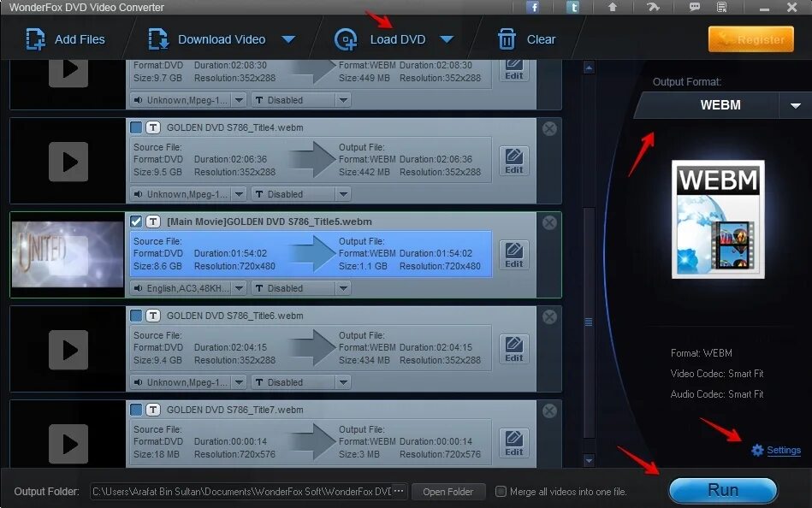Open Edit for Title4.webm
812x508 pixels.
[x=513, y=161]
